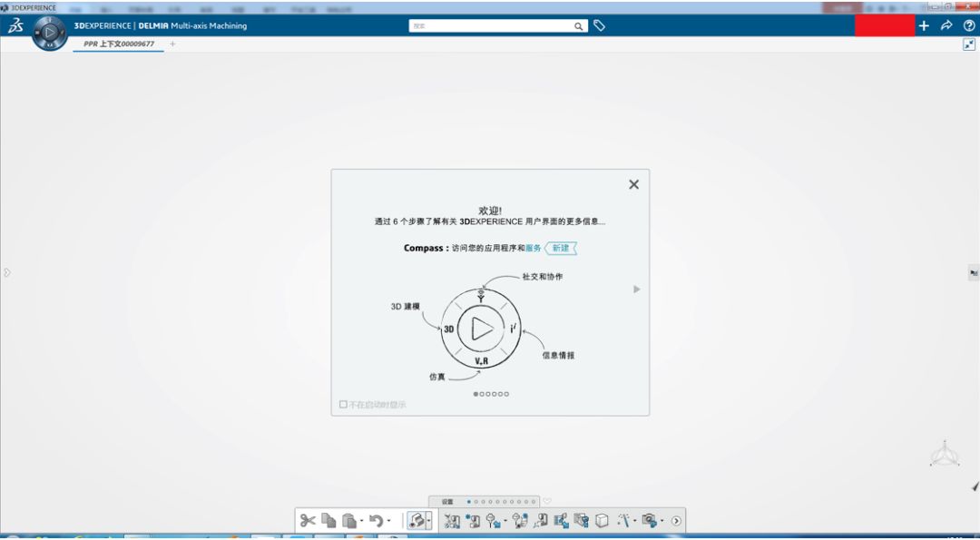This screenshot has height=540, width=980.
Task: Click the tree-and-machine icon in the bottom toolbar
Action: [520, 521]
